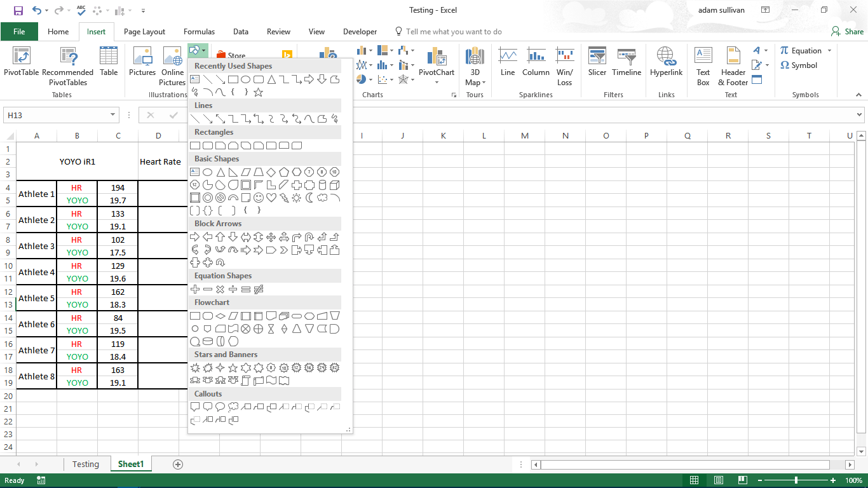Add a Hyperlink
This screenshot has height=488, width=868.
(x=666, y=64)
